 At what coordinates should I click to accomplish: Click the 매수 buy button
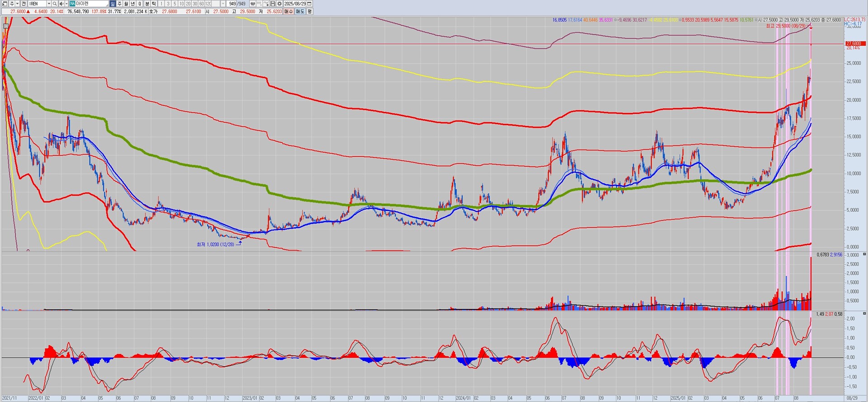point(288,11)
